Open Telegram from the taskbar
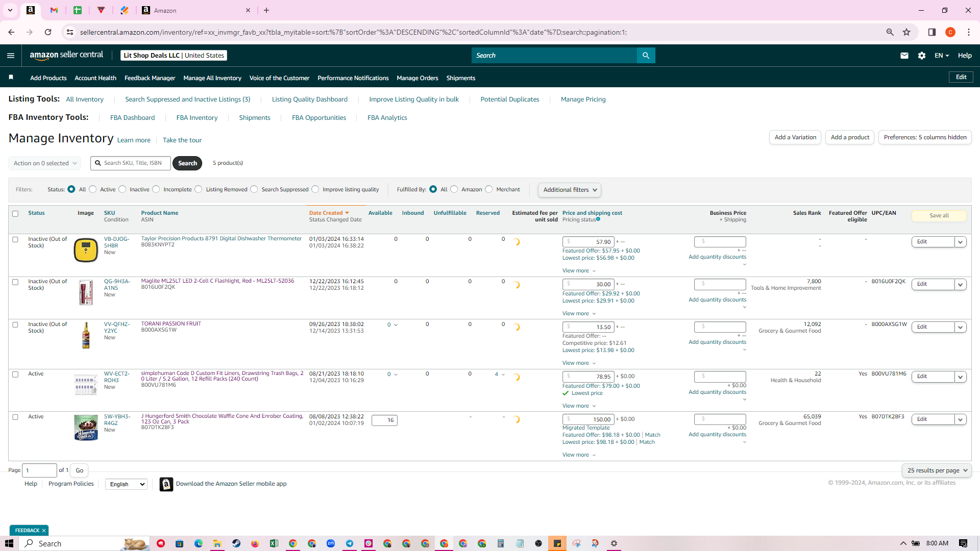The height and width of the screenshot is (551, 980). pyautogui.click(x=350, y=543)
